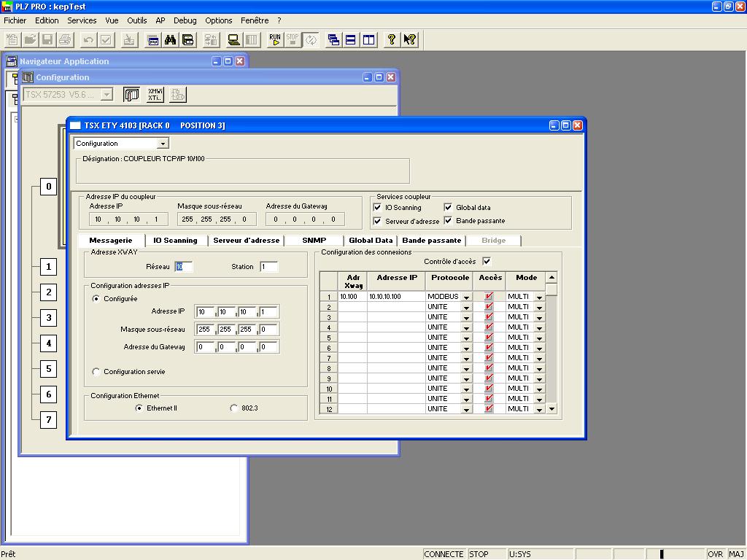747x560 pixels.
Task: Toggle the Contrôle d'accès checkbox
Action: coord(487,262)
